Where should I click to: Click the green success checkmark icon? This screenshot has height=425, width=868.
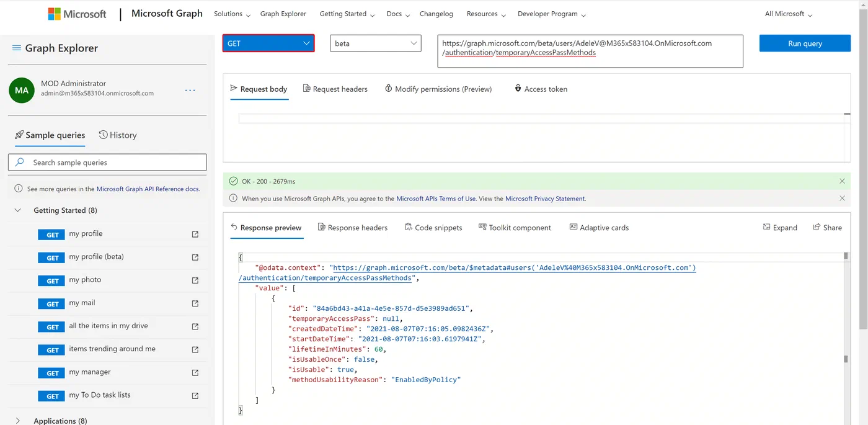pos(233,181)
